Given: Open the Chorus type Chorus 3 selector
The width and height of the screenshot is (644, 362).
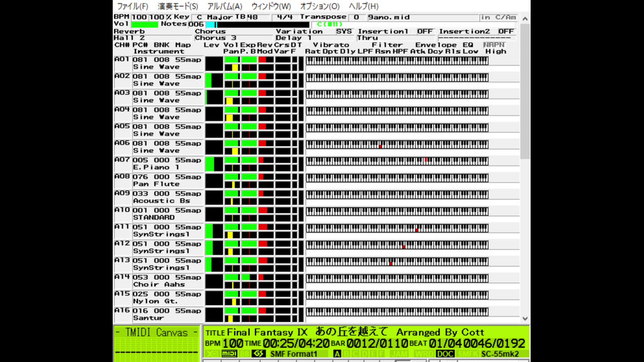Looking at the screenshot, I should point(233,38).
